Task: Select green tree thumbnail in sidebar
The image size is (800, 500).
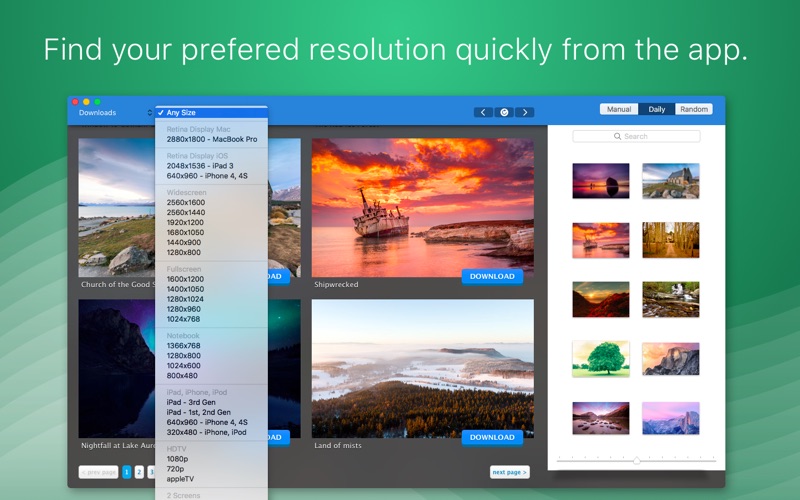Action: 601,359
